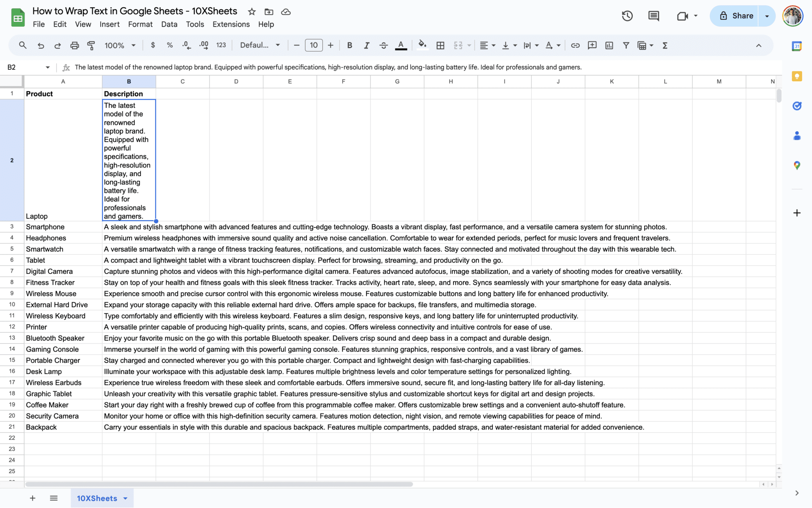Click the functions sigma icon

665,45
